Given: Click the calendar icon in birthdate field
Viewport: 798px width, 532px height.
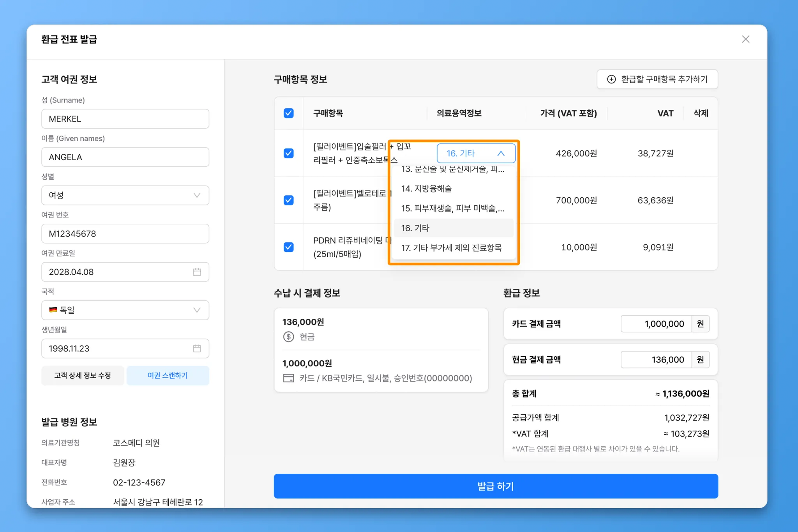Looking at the screenshot, I should pyautogui.click(x=197, y=348).
